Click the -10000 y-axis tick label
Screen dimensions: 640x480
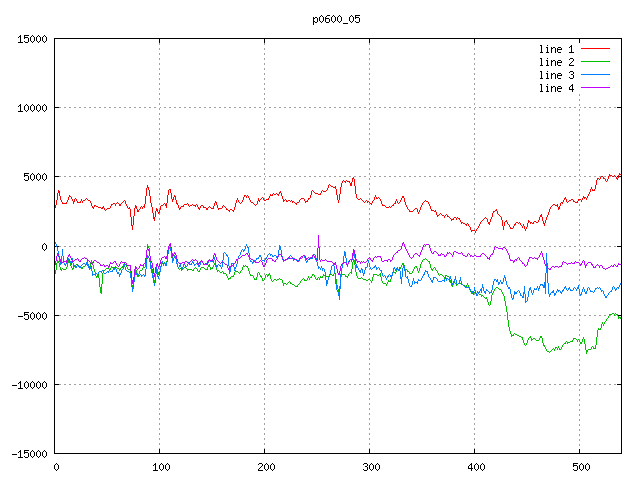tap(28, 384)
